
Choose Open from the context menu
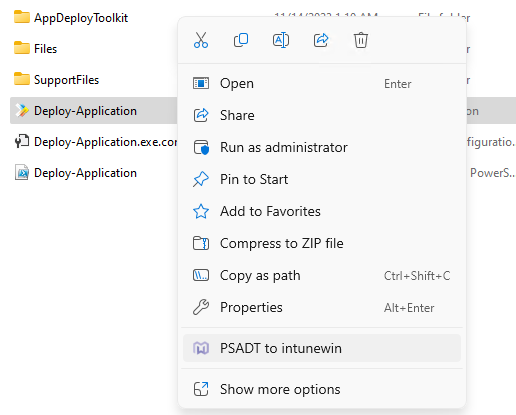click(x=322, y=83)
